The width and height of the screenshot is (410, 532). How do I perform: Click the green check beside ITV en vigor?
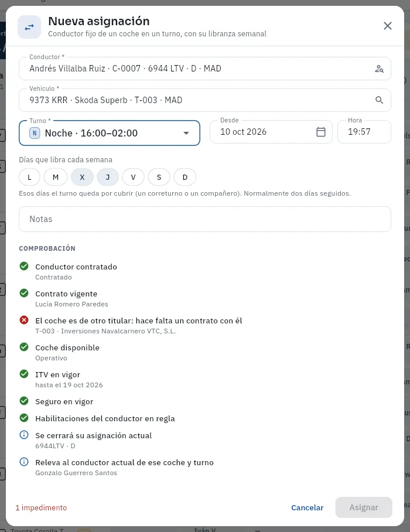point(24,374)
